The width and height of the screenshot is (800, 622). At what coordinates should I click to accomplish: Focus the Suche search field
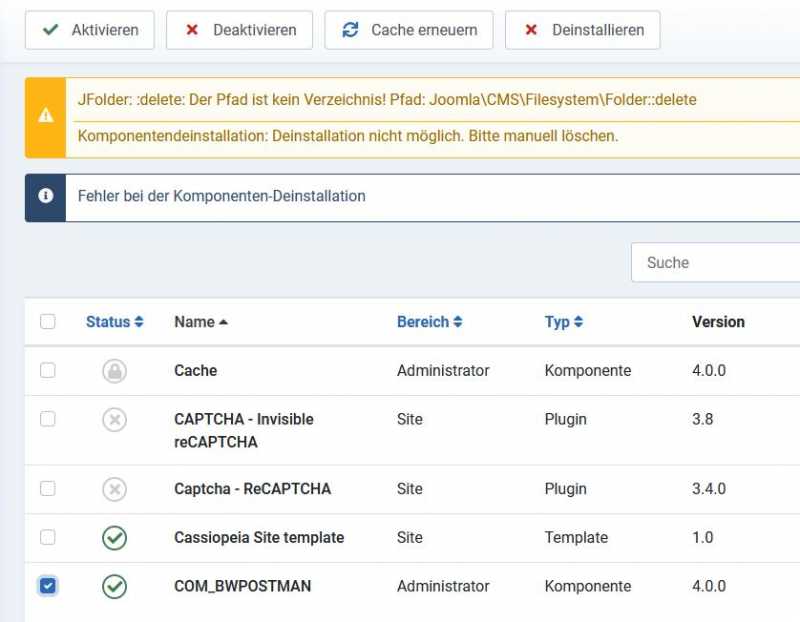[715, 263]
